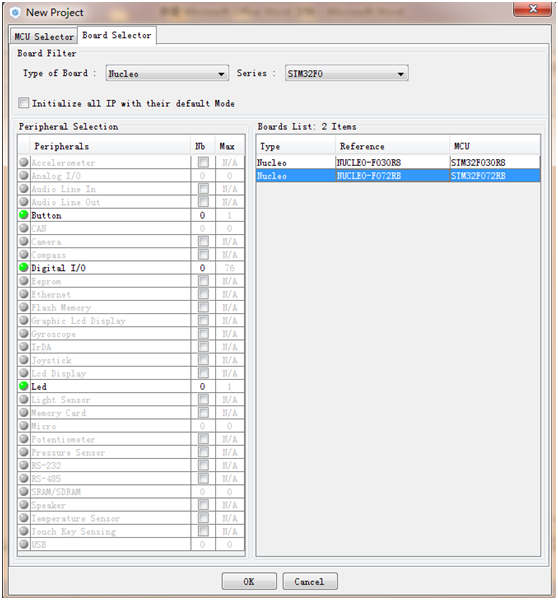558x600 pixels.
Task: Click the gray status dot beside CAN
Action: (x=24, y=228)
